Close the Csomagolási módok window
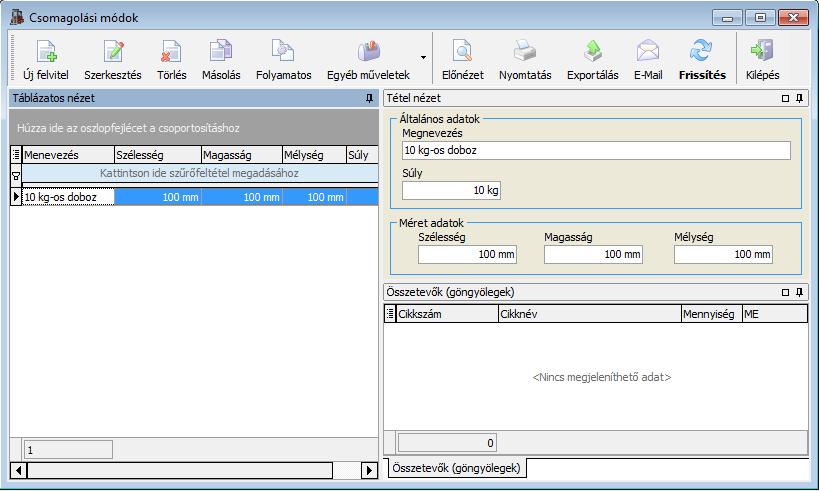 793,18
